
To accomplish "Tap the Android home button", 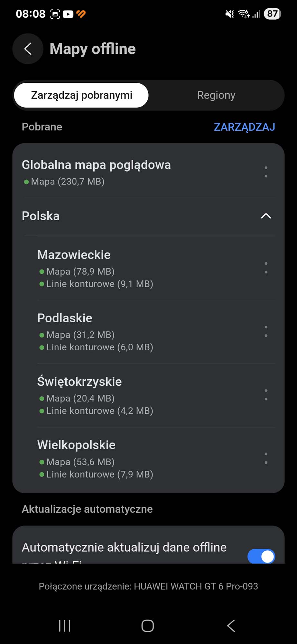I will tap(148, 626).
